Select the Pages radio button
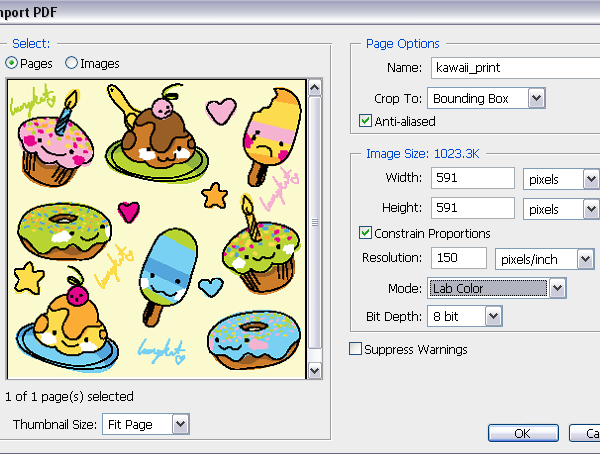This screenshot has width=600, height=454. pyautogui.click(x=13, y=63)
